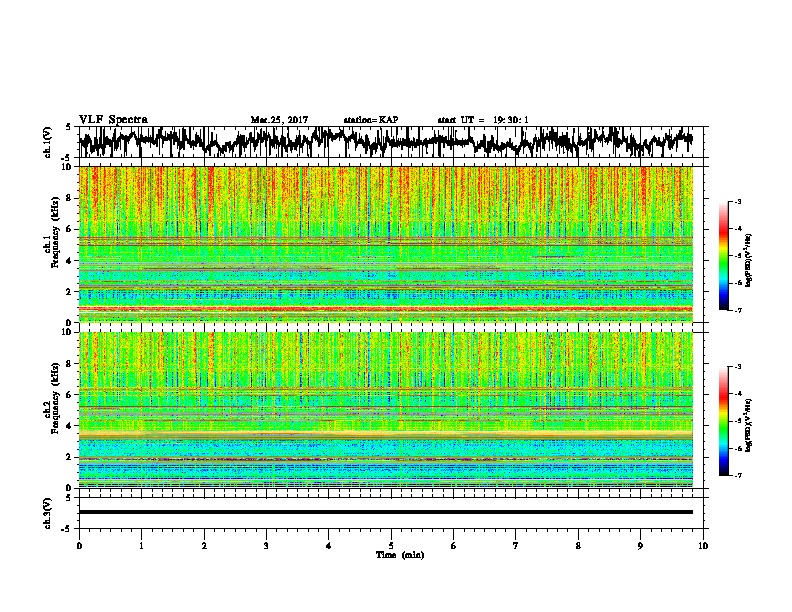Viewport: 792px width, 612px height.
Task: Click the "-5" tick on ch.3(V) axis
Action: coord(67,529)
